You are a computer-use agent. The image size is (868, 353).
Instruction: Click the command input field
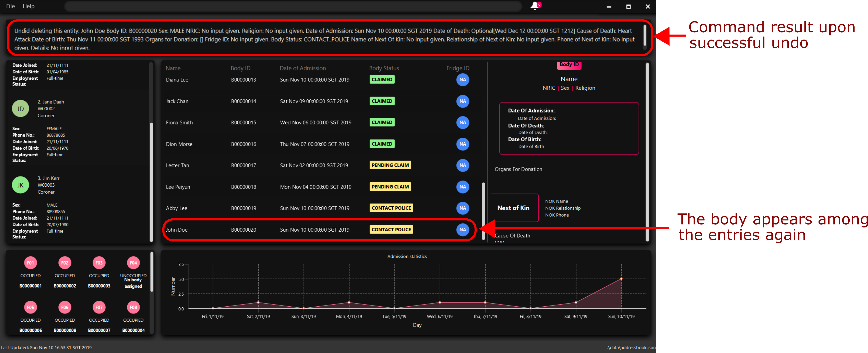(293, 6)
